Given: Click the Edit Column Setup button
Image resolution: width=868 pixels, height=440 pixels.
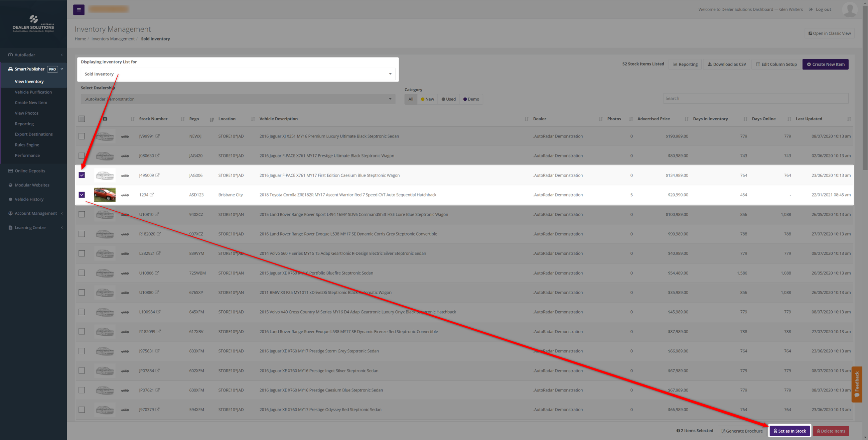Looking at the screenshot, I should pyautogui.click(x=776, y=64).
